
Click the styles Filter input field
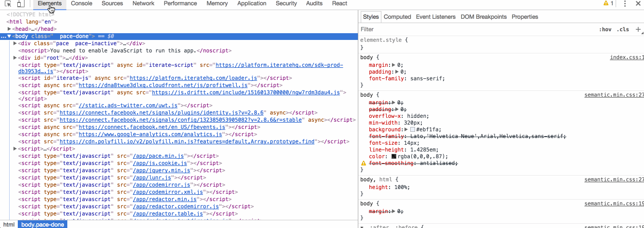pyautogui.click(x=476, y=29)
